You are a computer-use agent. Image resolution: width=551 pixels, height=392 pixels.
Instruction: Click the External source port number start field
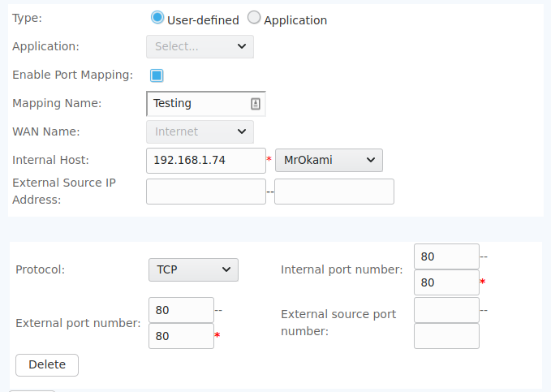(x=446, y=310)
